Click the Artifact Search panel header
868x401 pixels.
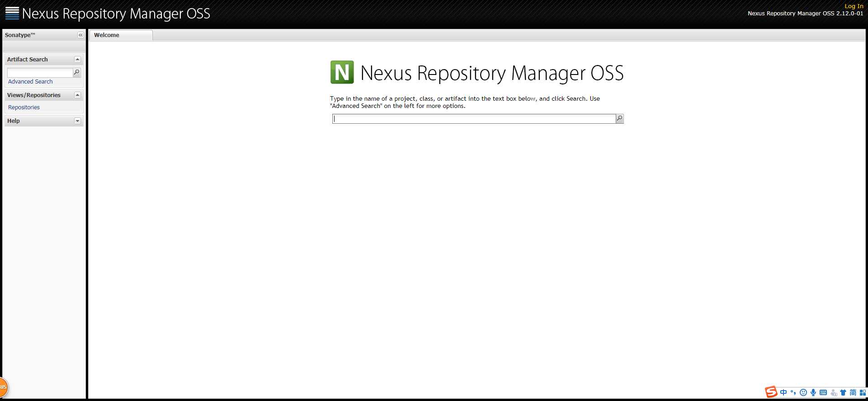pyautogui.click(x=44, y=59)
